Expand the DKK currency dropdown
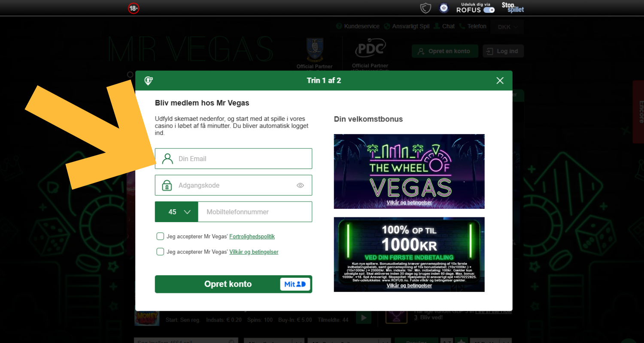644x343 pixels. (x=507, y=27)
